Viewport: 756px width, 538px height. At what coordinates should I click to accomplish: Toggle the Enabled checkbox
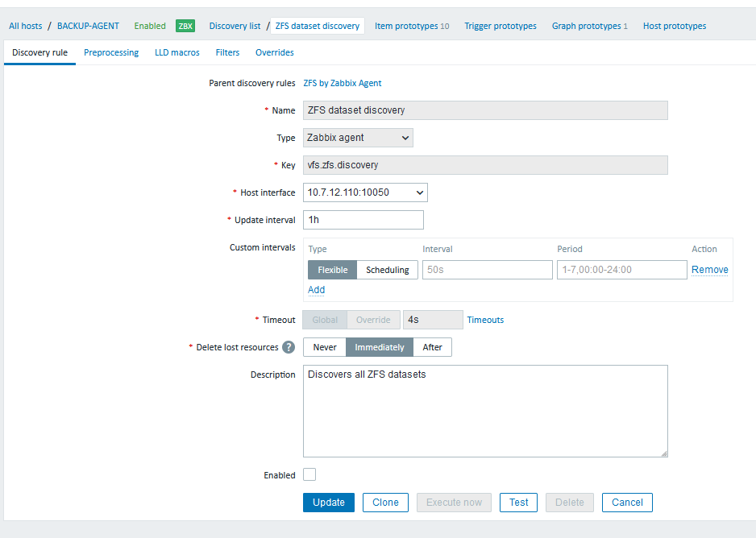tap(309, 474)
